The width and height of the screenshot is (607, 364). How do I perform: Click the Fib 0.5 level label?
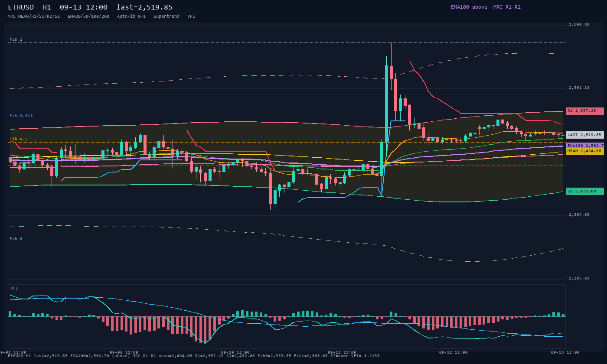pyautogui.click(x=19, y=139)
